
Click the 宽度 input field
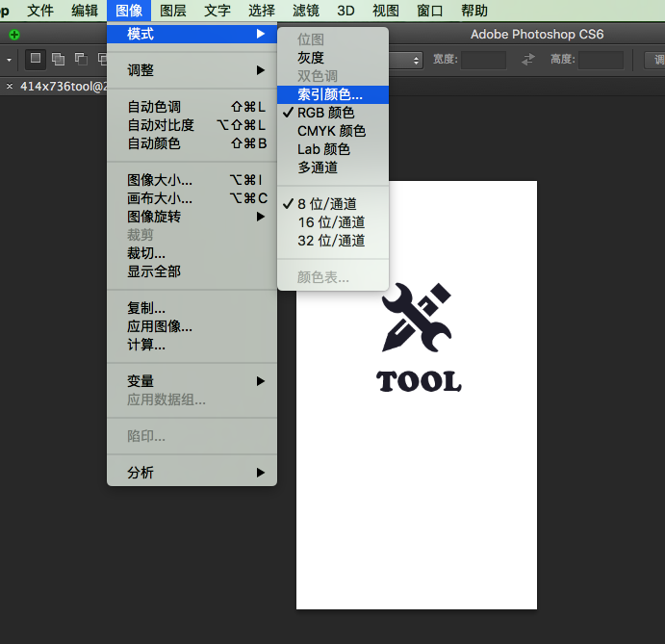(x=483, y=60)
